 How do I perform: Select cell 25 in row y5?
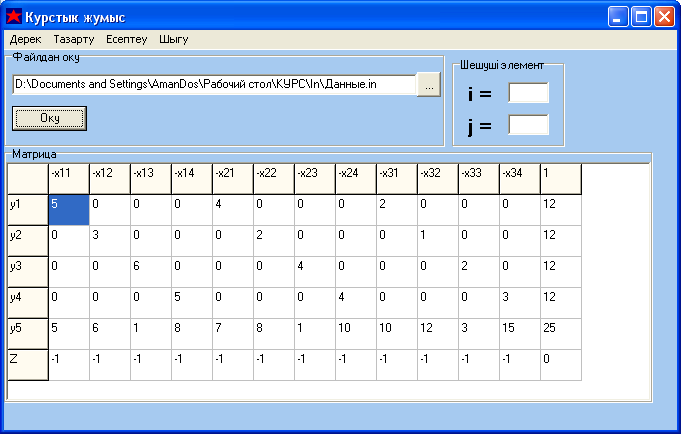pos(561,334)
